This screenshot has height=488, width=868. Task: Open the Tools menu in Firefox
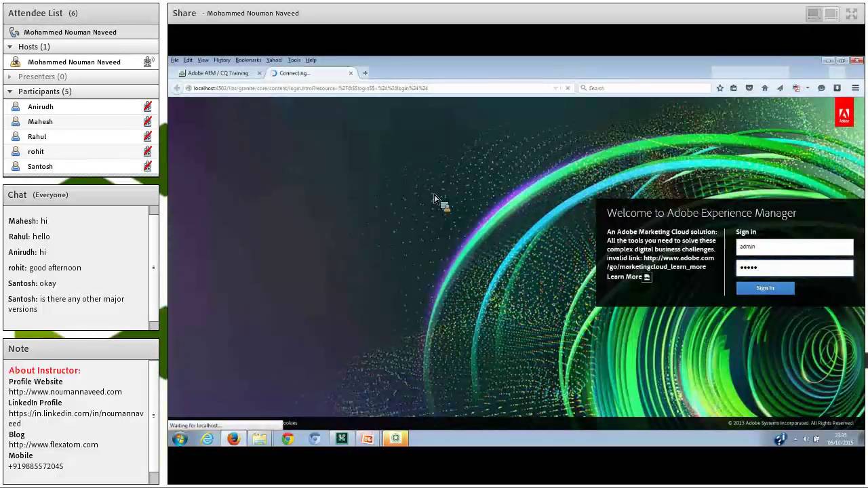(294, 60)
